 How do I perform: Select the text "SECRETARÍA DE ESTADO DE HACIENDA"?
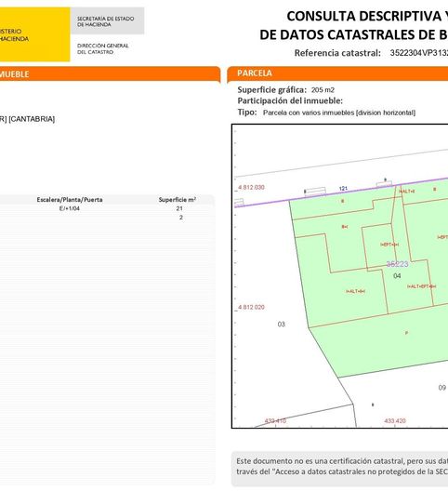tap(105, 21)
